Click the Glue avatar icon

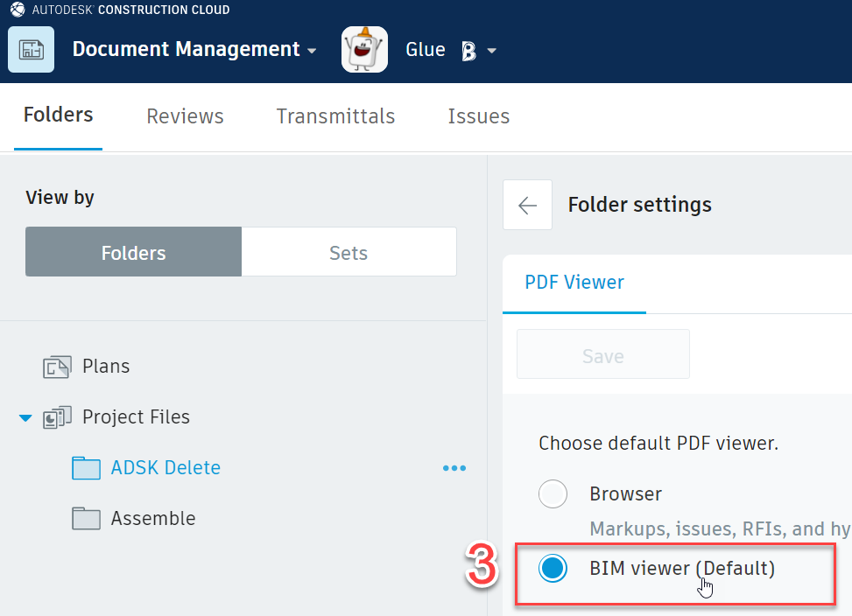364,49
